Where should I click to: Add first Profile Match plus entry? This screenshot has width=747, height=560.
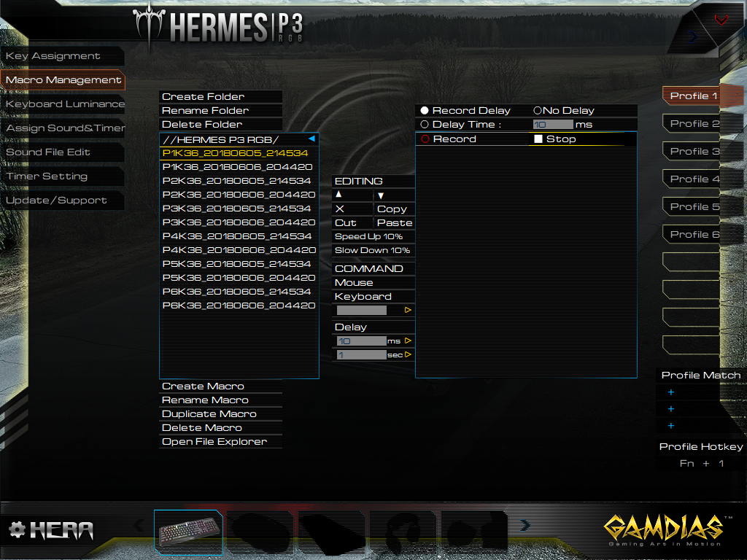(x=671, y=392)
